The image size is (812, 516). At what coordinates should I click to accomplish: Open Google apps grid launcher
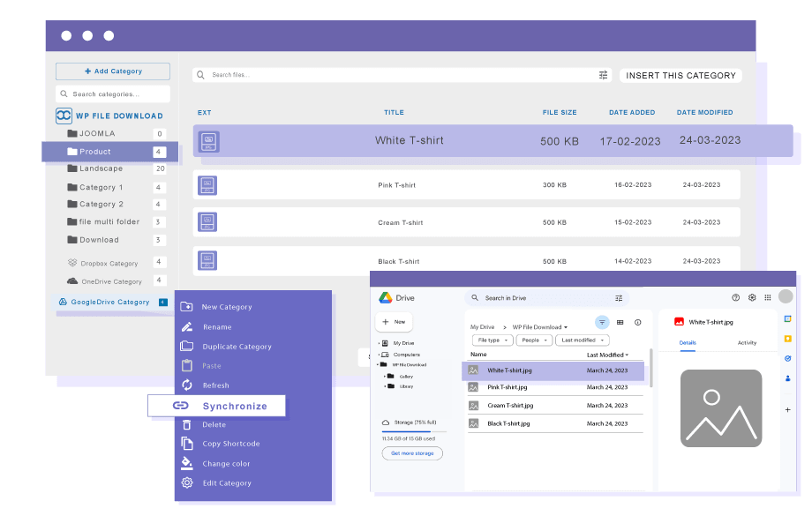[x=768, y=298]
